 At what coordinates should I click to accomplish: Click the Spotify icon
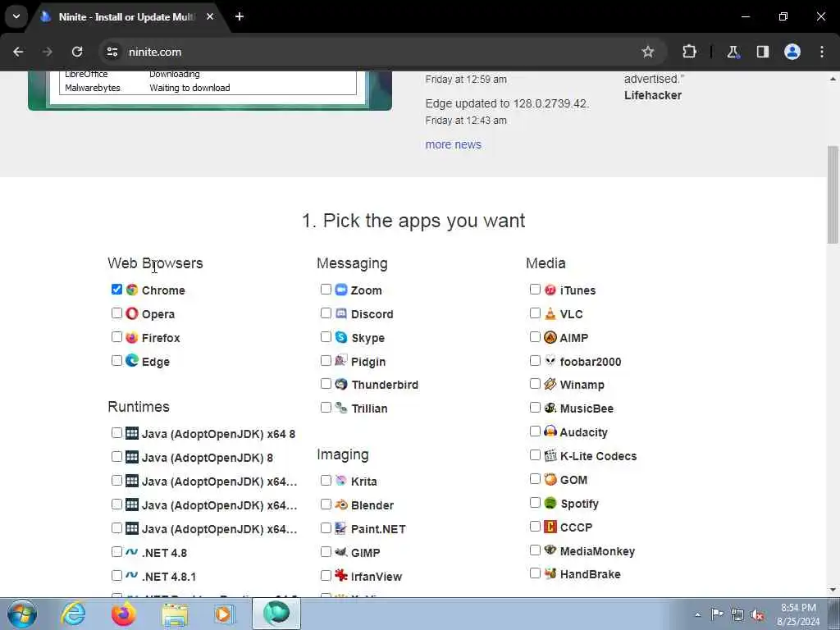click(x=550, y=503)
